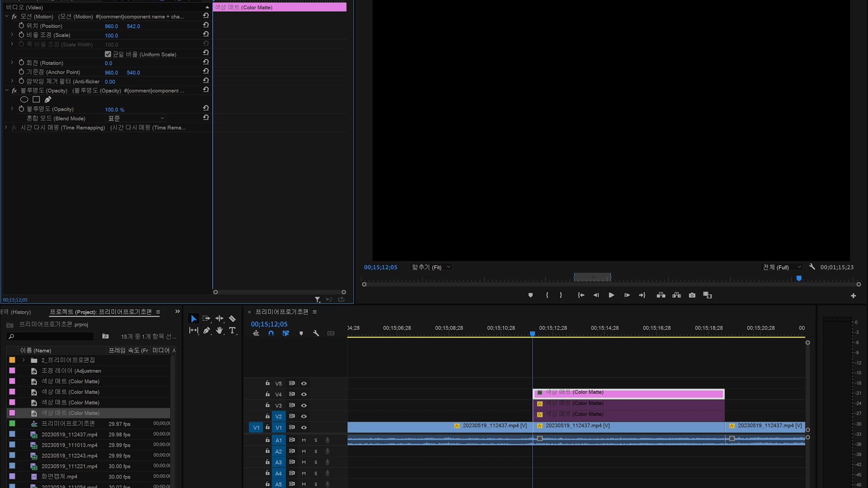Collapse the Motion (모션) effect
Screen dimensions: 868x488
click(7, 16)
